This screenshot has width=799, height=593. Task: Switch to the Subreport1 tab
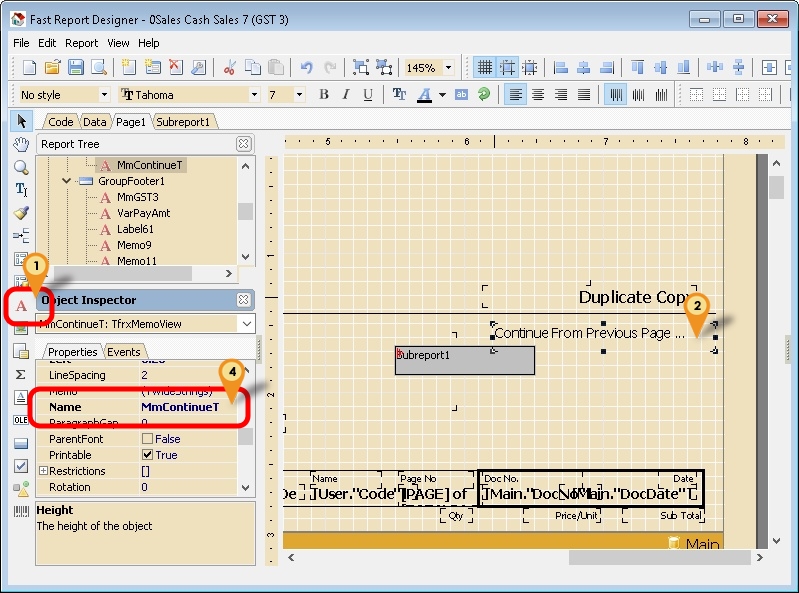point(183,121)
